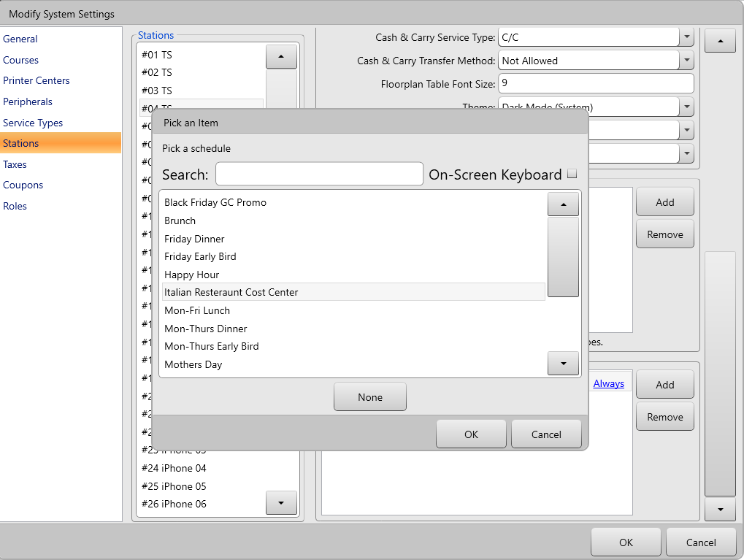Image resolution: width=744 pixels, height=560 pixels.
Task: Click the upper Add button
Action: 664,202
